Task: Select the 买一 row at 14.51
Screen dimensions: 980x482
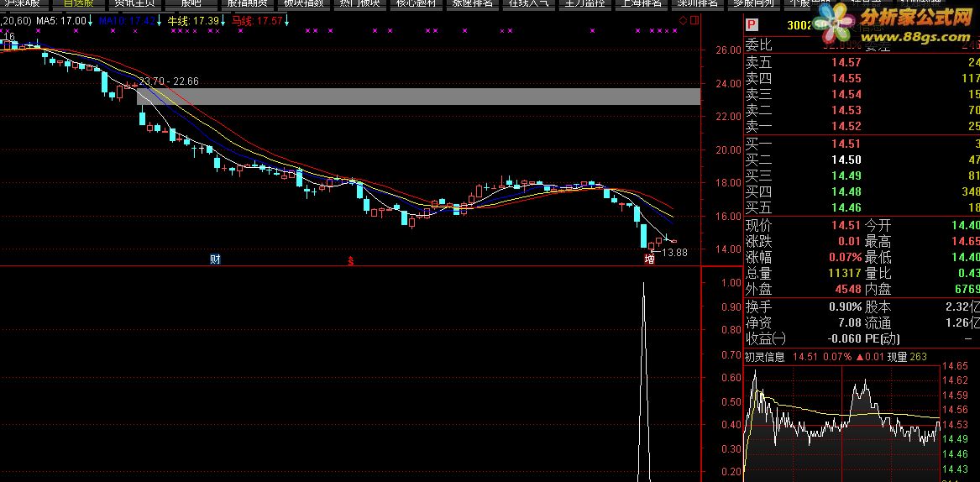Action: [x=862, y=144]
